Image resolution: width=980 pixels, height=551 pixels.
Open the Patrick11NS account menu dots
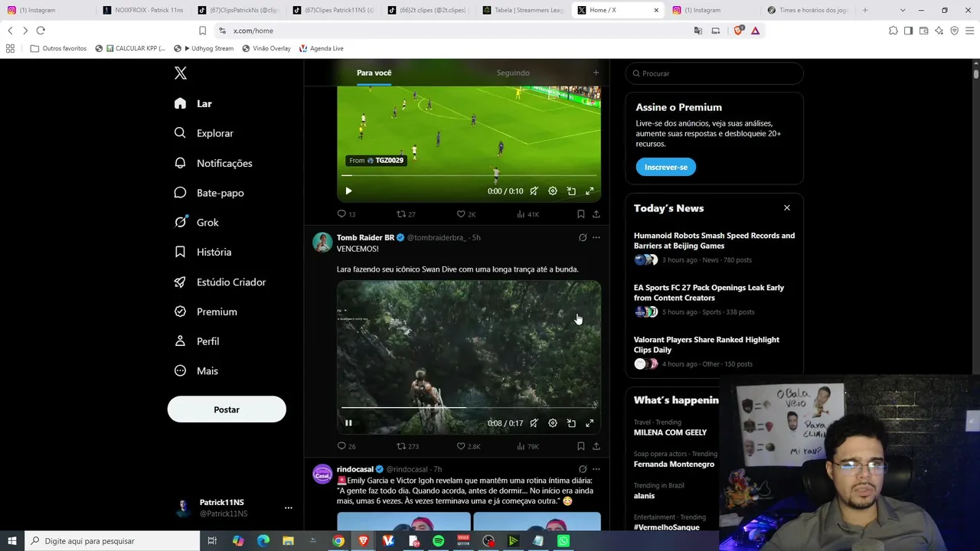point(289,507)
